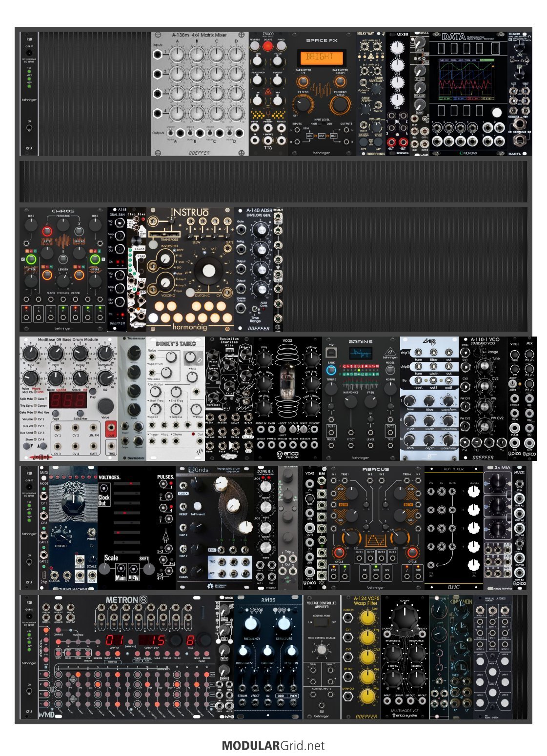Adjust the Erica Multimode VCF CUTOFF knob
This screenshot has height=756, width=547.
[405, 618]
